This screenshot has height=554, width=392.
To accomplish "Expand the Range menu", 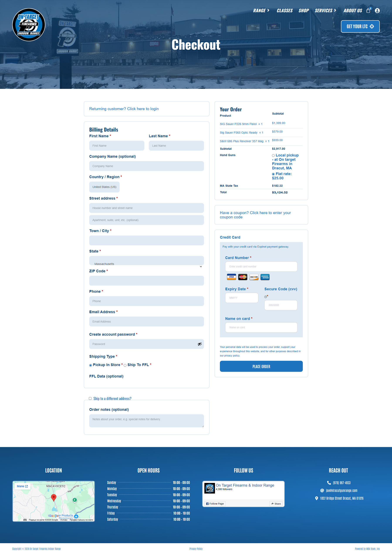I will tap(261, 11).
